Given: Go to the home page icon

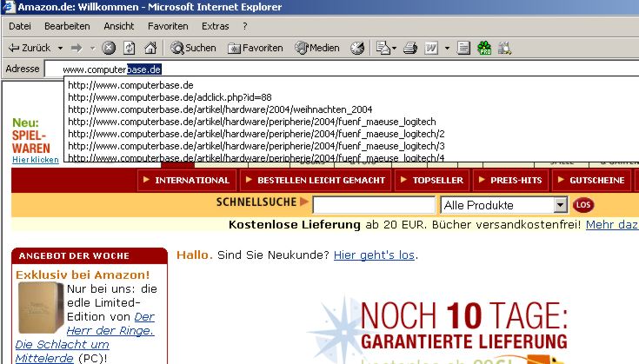Looking at the screenshot, I should [150, 48].
